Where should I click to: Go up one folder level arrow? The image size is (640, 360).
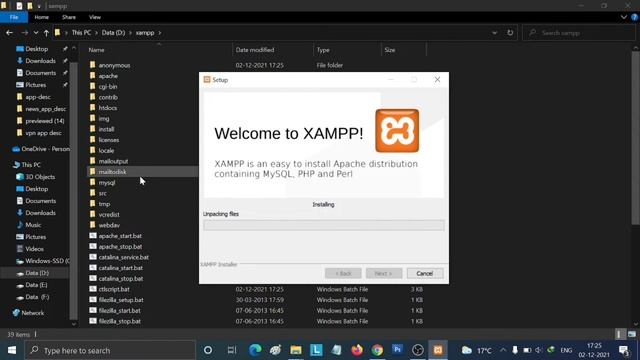(46, 33)
